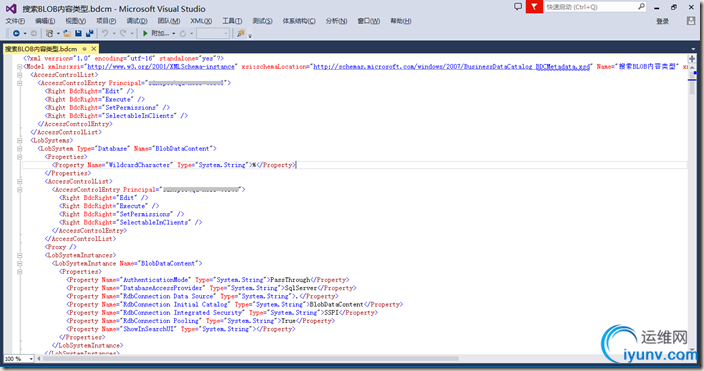The image size is (704, 371).
Task: Click the horizontal scrollbar left arrow
Action: 39,358
